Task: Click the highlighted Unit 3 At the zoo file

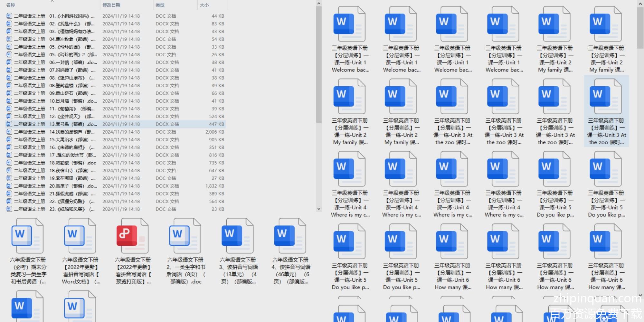Action: pos(606,111)
